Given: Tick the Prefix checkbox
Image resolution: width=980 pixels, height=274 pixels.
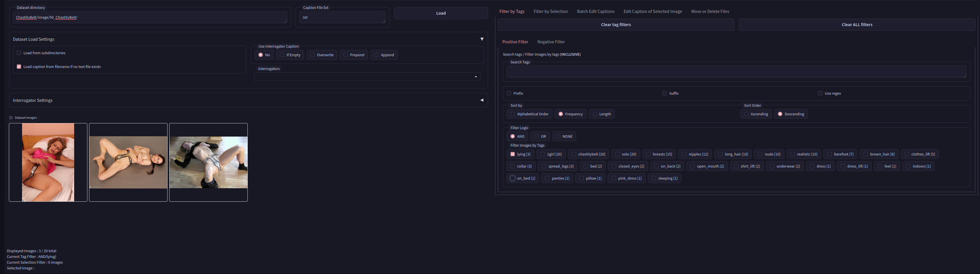Looking at the screenshot, I should pos(509,93).
